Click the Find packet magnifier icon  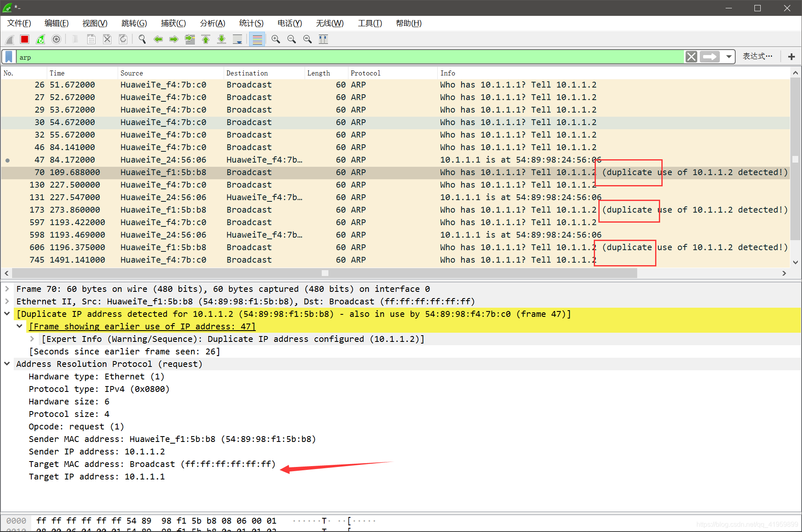(142, 39)
